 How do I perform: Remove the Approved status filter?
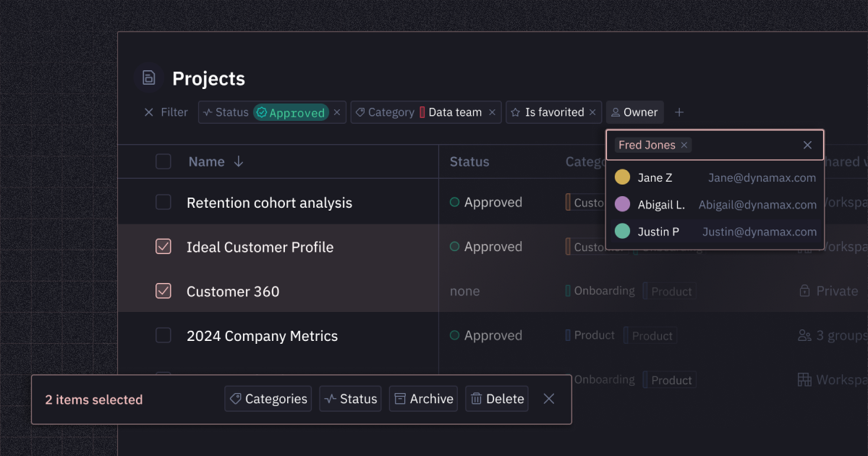tap(337, 112)
